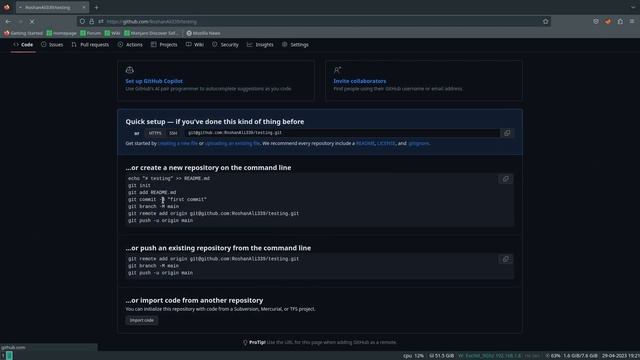Screen dimensions: 640x360
Task: Click the 'git commit -m "first commit"' line
Action: [x=167, y=199]
